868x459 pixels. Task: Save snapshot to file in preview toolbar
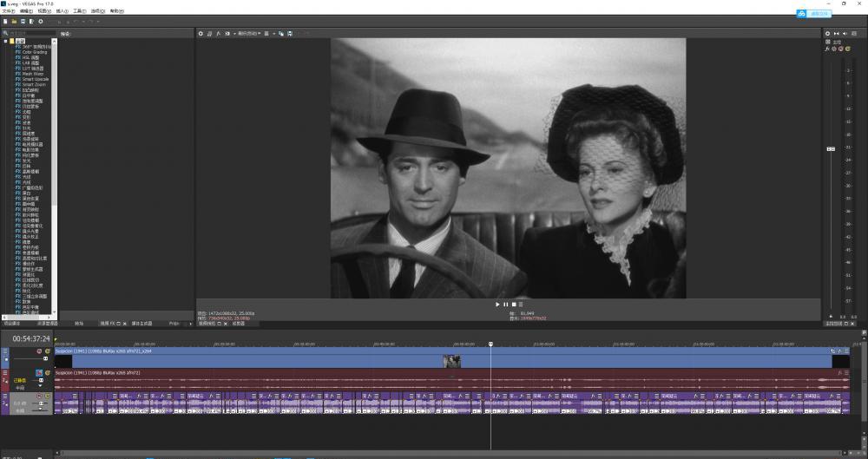(x=290, y=34)
